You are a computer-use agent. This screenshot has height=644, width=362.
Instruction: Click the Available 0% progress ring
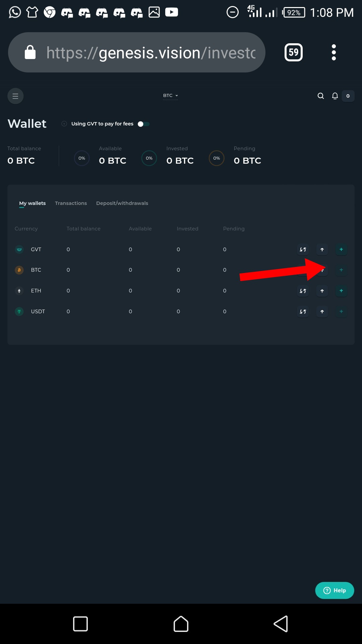point(82,158)
